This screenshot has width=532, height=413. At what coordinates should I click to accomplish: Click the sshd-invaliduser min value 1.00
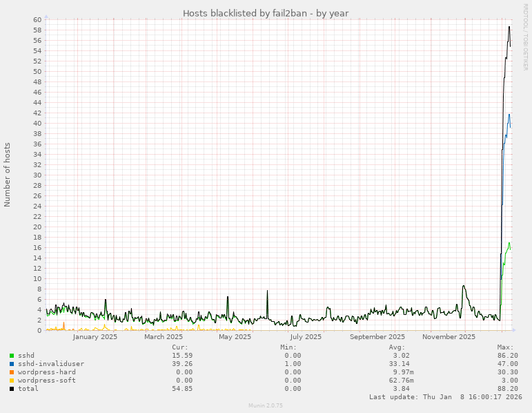[x=293, y=364]
